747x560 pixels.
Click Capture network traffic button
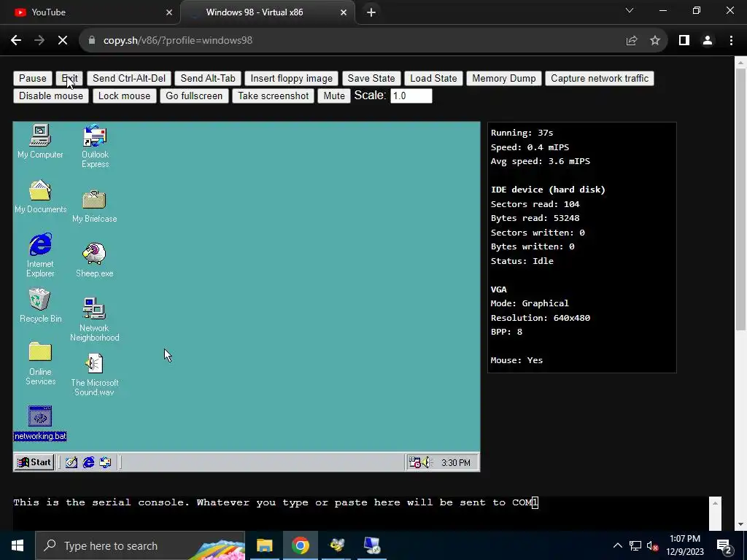pos(600,79)
